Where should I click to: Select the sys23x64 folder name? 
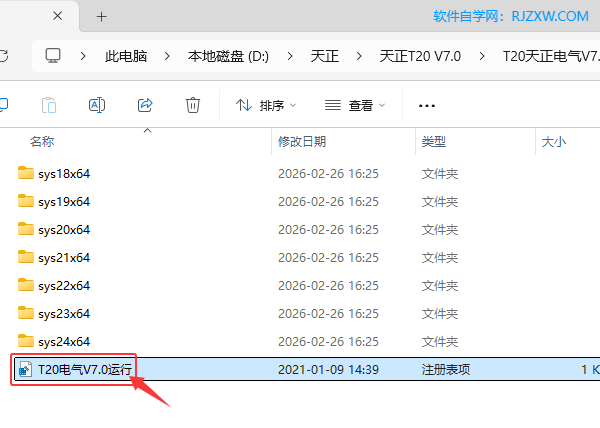64,314
